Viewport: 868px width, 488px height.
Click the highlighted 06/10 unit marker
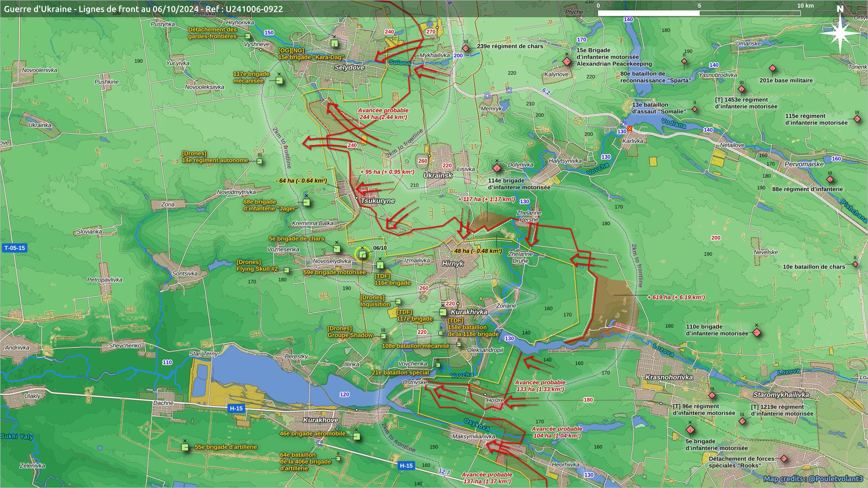(x=362, y=255)
